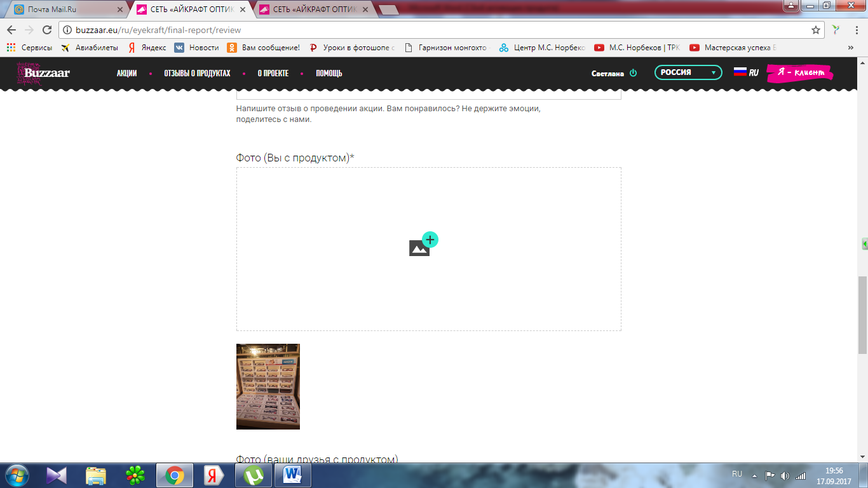This screenshot has width=868, height=488.
Task: Open ОТЗЫВЫ О ПРОДУКТАХ menu item
Action: [197, 73]
